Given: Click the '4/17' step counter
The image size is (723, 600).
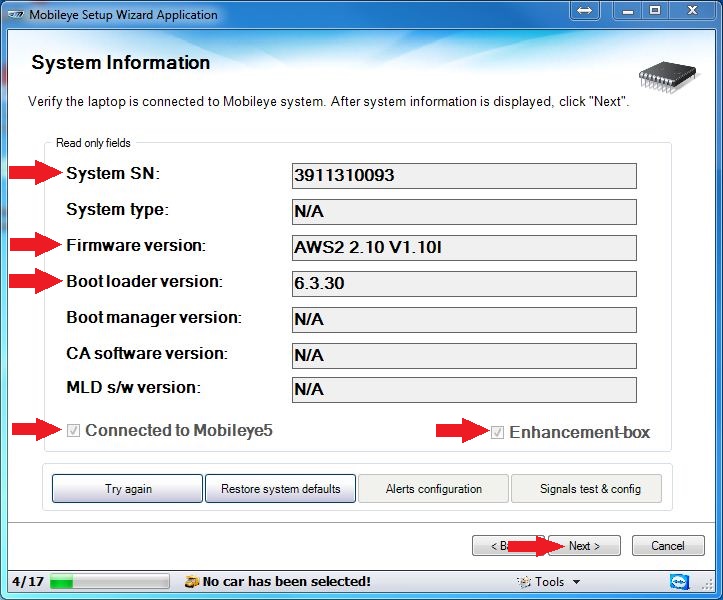Looking at the screenshot, I should [28, 582].
